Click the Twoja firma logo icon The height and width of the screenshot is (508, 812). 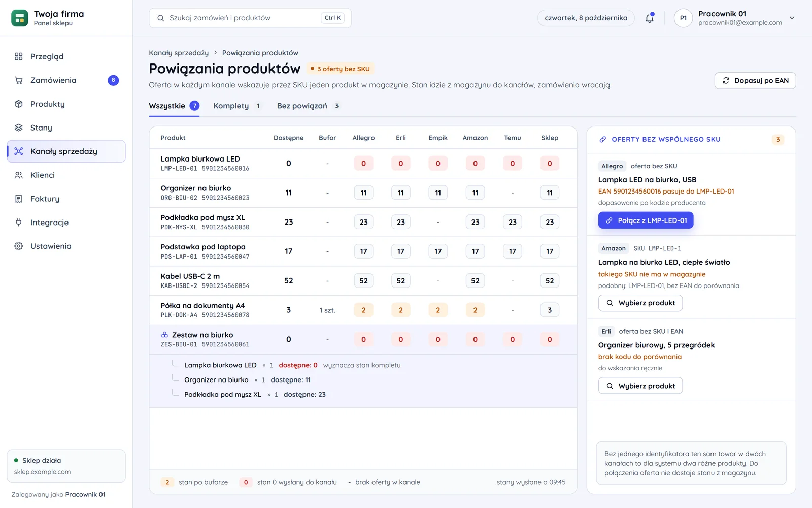[20, 18]
